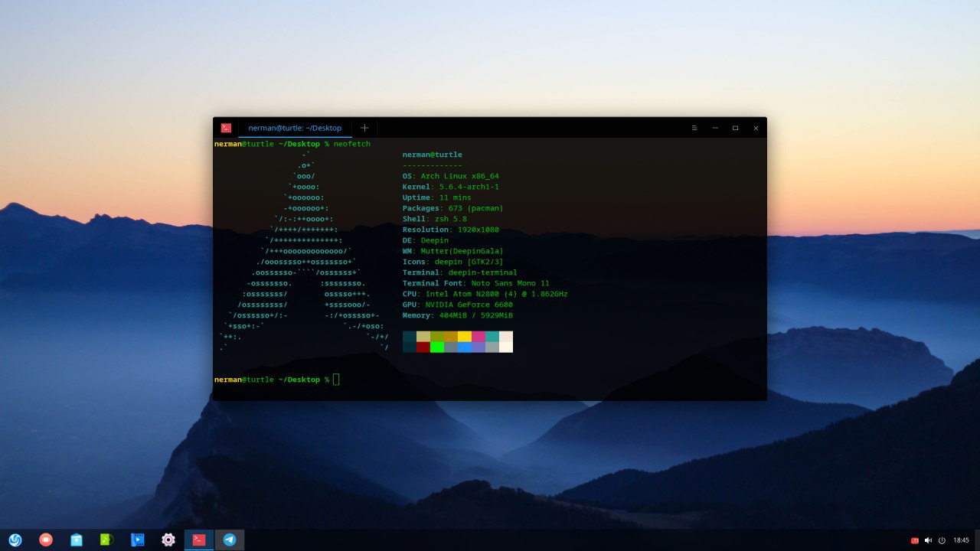Viewport: 980px width, 551px height.
Task: Click the Arch Linux ASCII logo
Action: point(305,251)
